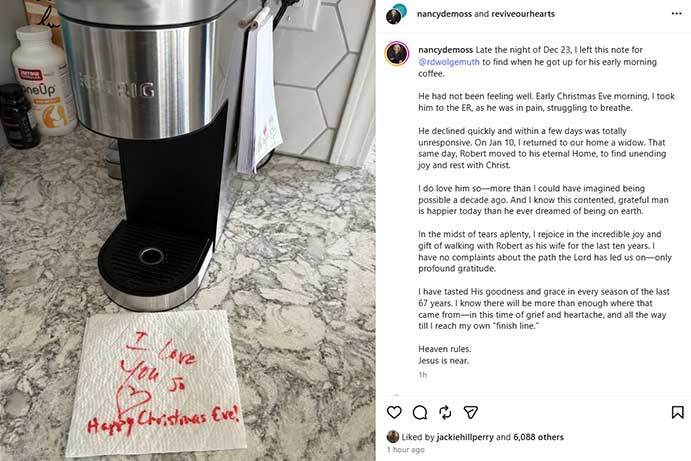View jackiehillperry's profile from likes

(465, 437)
